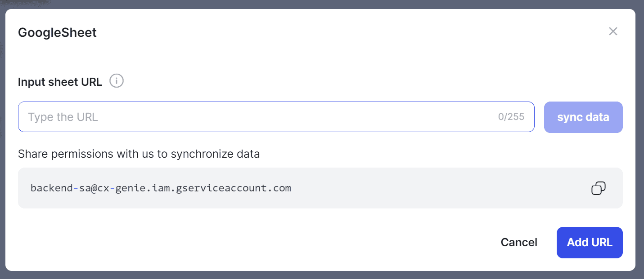Click the GoogleSheet dialog title

[57, 32]
